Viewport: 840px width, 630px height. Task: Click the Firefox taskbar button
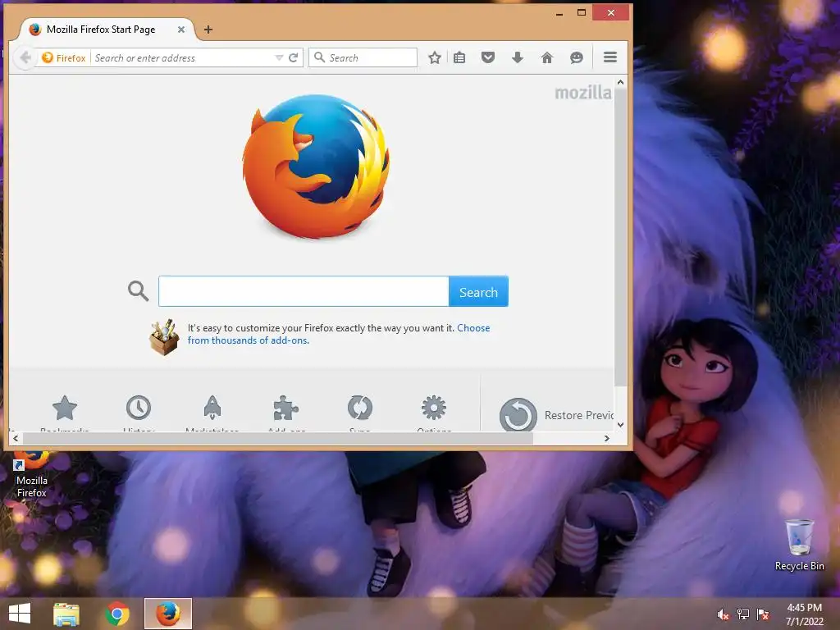tap(168, 614)
